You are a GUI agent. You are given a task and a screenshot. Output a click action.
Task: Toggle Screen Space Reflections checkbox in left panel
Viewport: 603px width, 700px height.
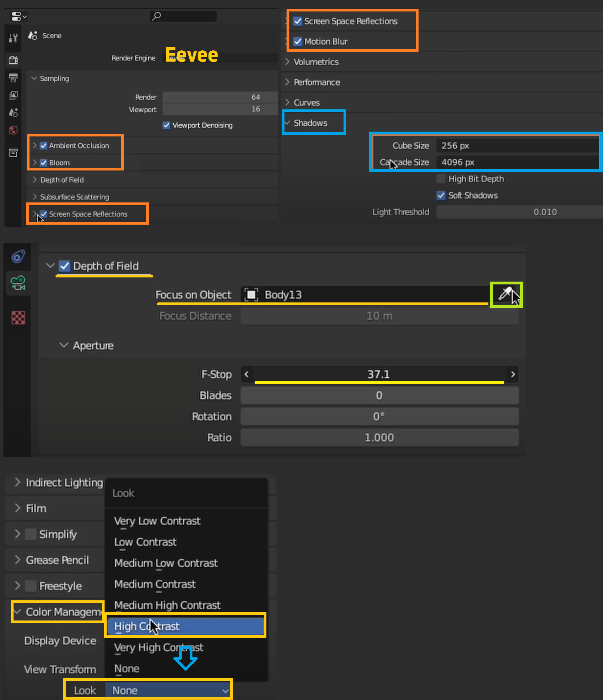tap(43, 214)
